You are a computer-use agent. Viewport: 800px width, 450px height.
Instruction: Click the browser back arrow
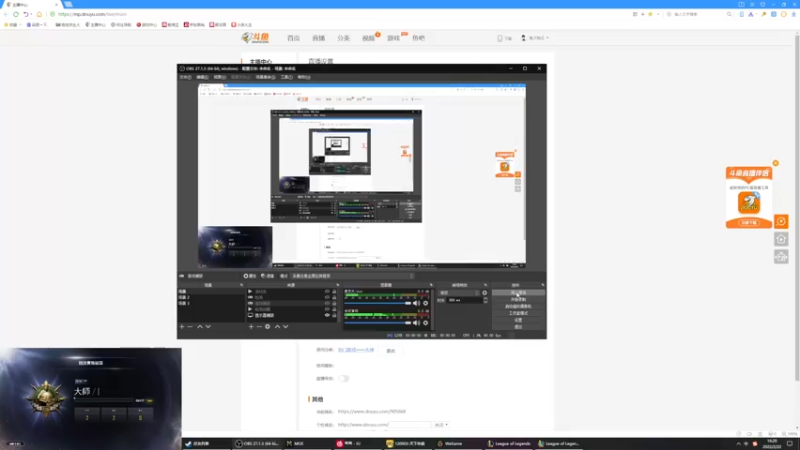pos(6,14)
